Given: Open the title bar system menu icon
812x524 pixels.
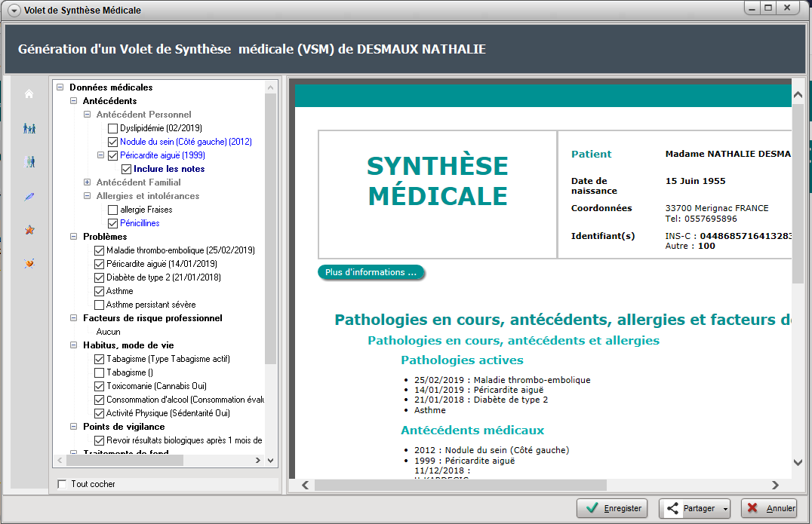Looking at the screenshot, I should [12, 11].
